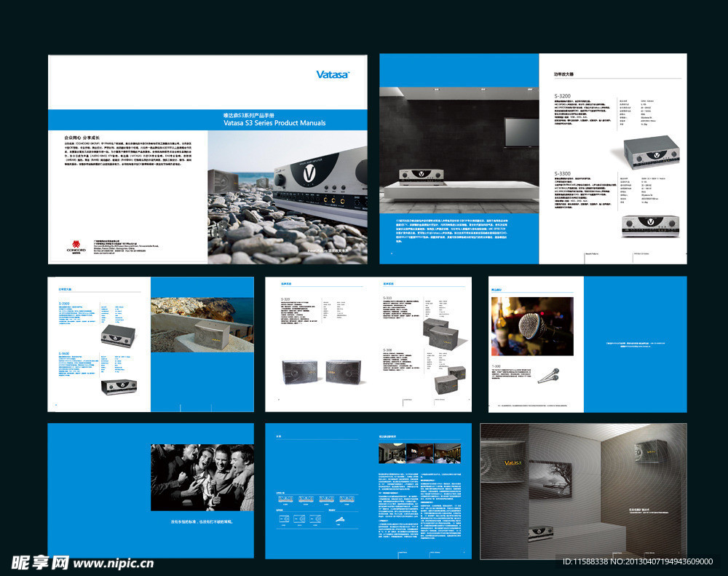This screenshot has width=728, height=576.
Task: Click the amplifier on the floor in the room render
Action: (541, 534)
